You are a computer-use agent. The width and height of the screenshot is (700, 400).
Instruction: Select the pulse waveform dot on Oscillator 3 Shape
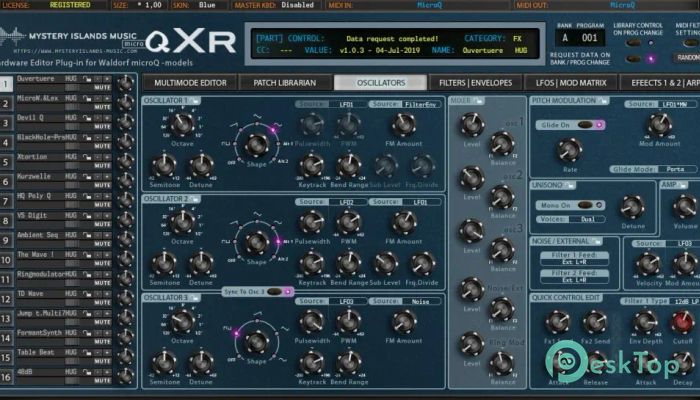237,333
